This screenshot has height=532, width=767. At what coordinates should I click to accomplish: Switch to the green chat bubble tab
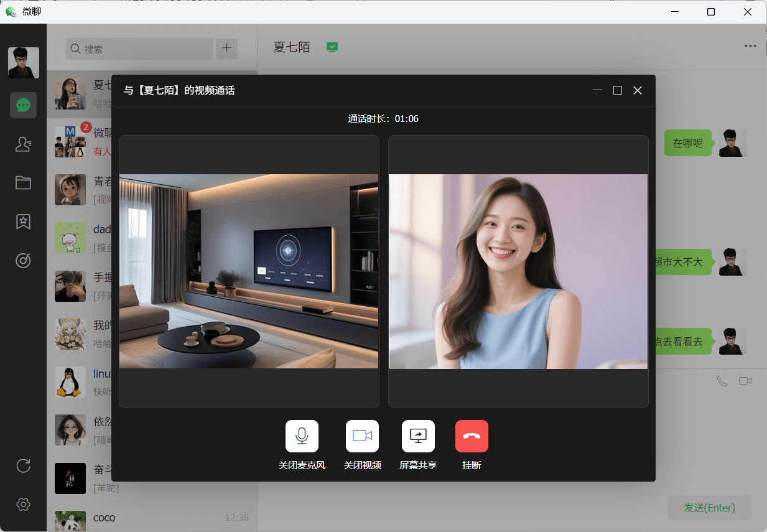tap(23, 105)
